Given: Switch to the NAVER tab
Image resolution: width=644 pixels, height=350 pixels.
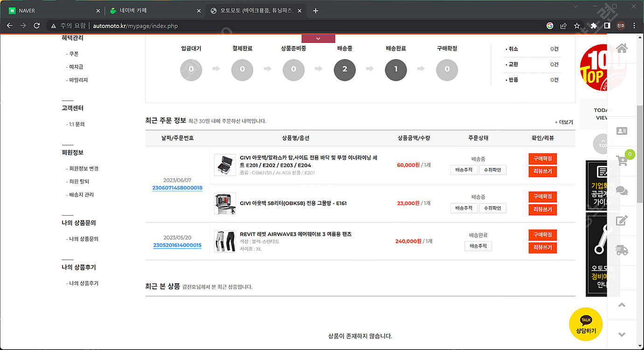Looking at the screenshot, I should (x=54, y=11).
